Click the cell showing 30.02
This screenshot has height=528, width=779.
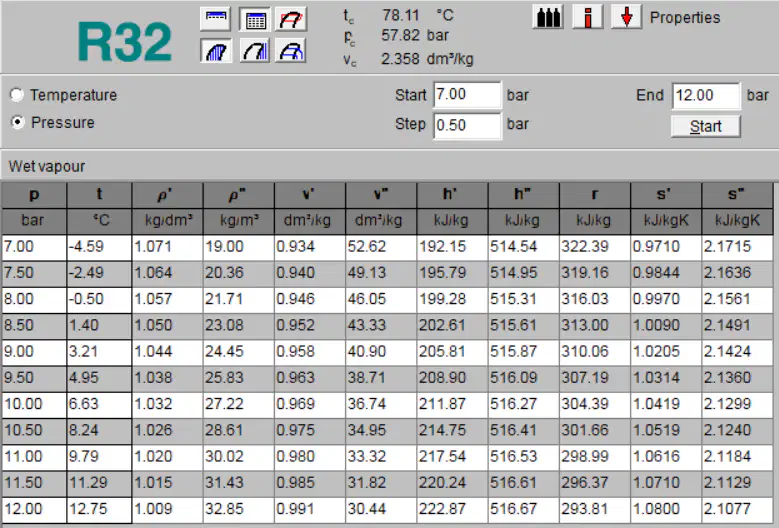coord(238,457)
